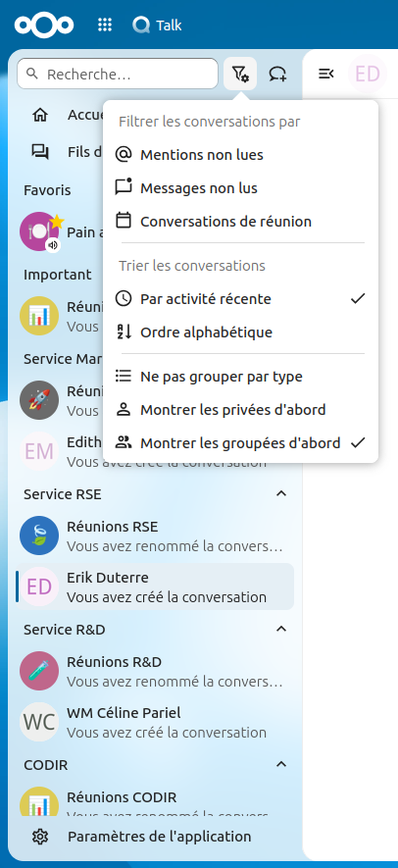This screenshot has width=398, height=868.
Task: Click the leaf avatar of Réunions RSE
Action: click(x=39, y=536)
